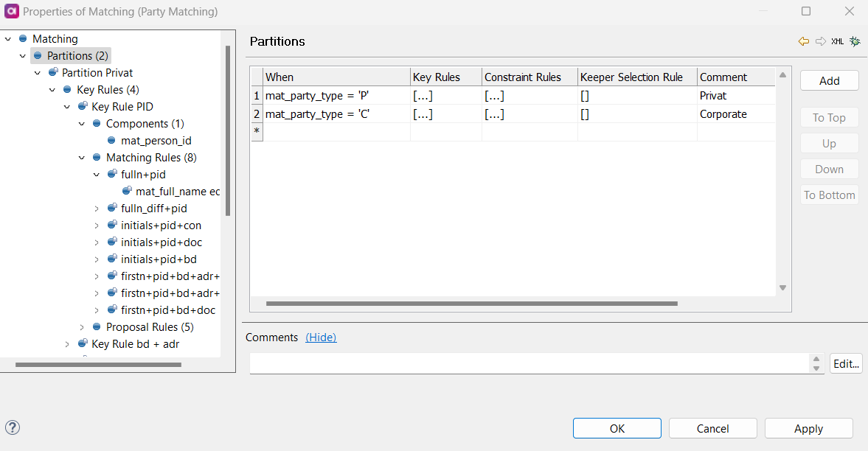Click the Partition Privat node icon
Viewport: 868px width, 451px height.
53,72
